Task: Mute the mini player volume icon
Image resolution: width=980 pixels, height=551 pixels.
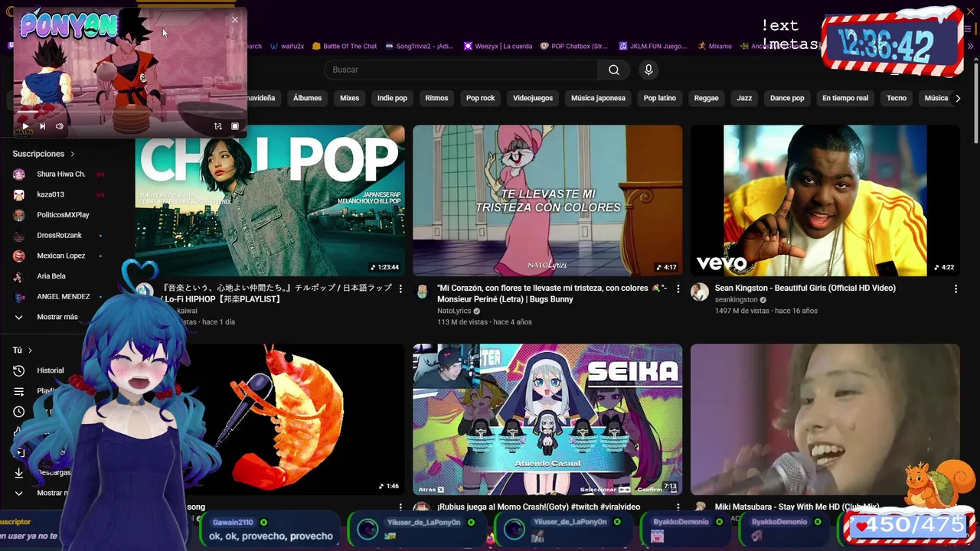Action: pos(59,126)
